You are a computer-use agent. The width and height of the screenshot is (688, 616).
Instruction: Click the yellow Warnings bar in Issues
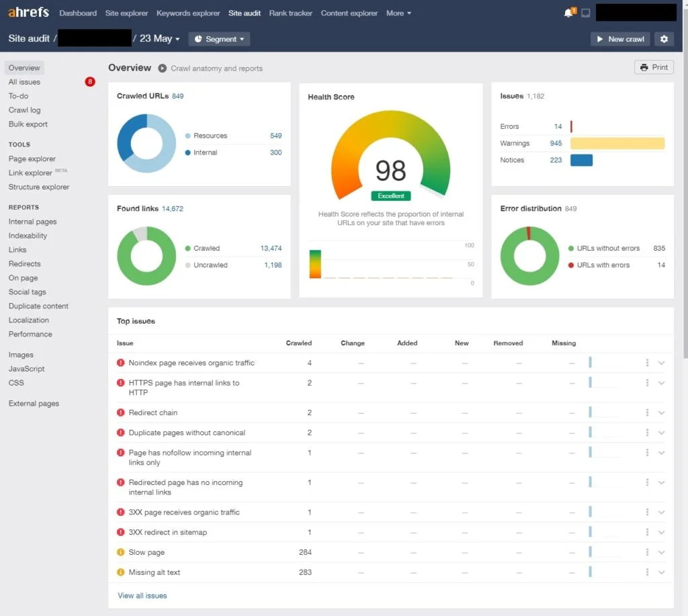(617, 143)
